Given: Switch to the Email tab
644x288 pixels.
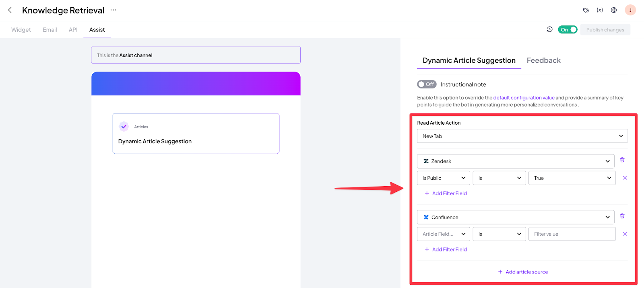Looking at the screenshot, I should (50, 30).
